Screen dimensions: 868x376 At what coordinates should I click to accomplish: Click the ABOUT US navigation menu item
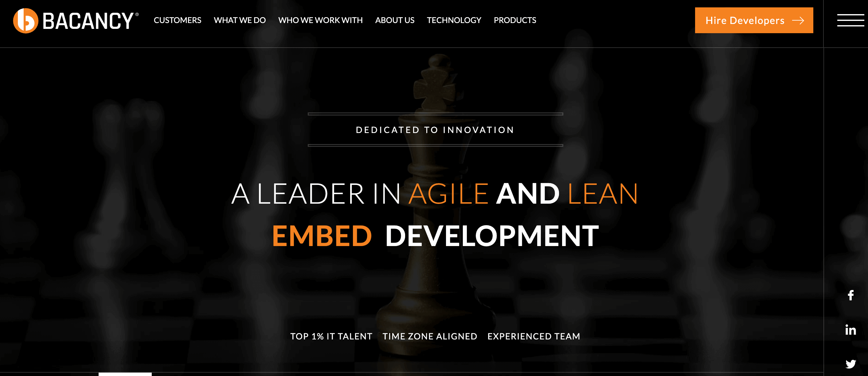(x=394, y=20)
